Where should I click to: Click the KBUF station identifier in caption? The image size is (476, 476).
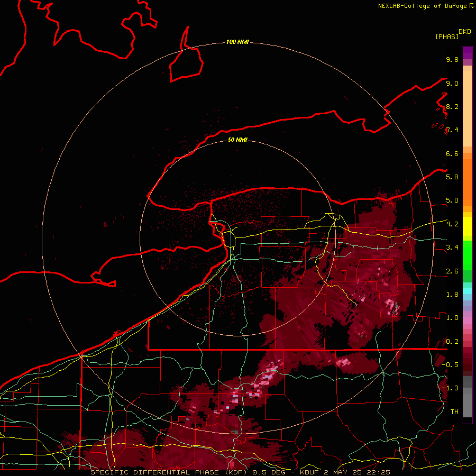point(310,472)
